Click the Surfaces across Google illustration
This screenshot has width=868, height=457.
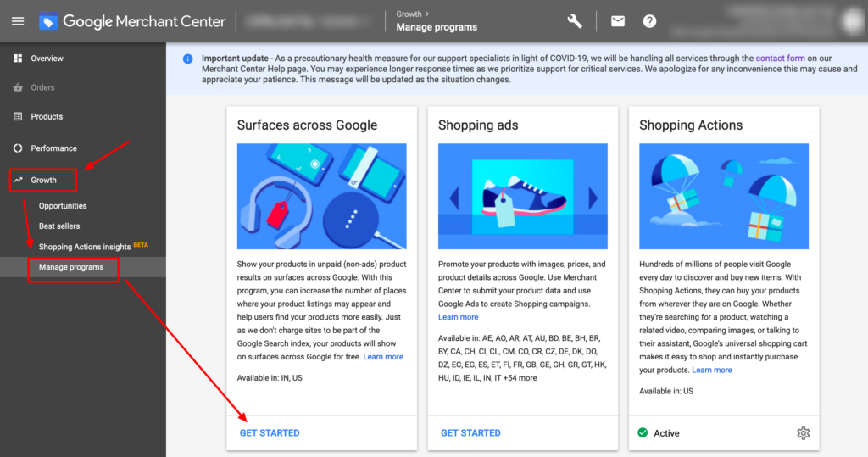(321, 196)
